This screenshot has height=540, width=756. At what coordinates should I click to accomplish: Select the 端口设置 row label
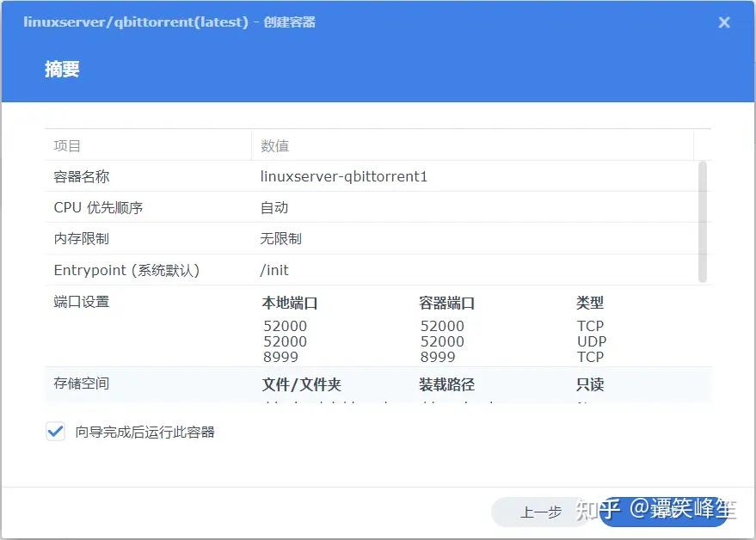pos(82,302)
